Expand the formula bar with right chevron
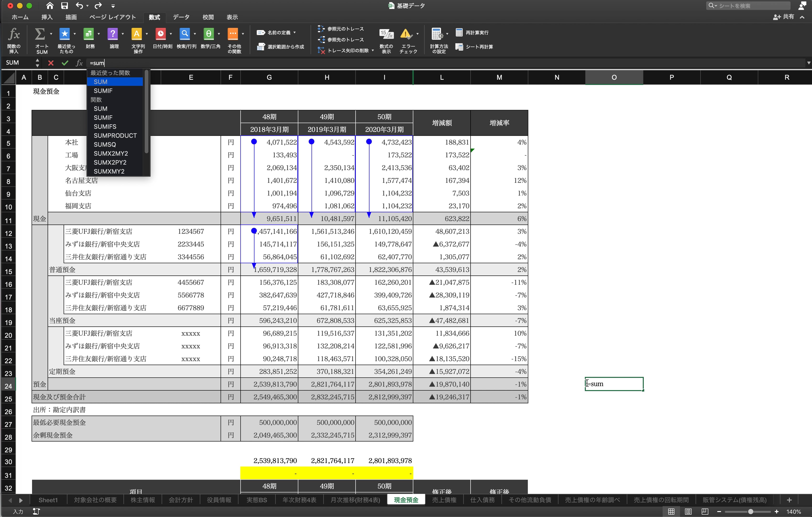812x517 pixels. 808,63
